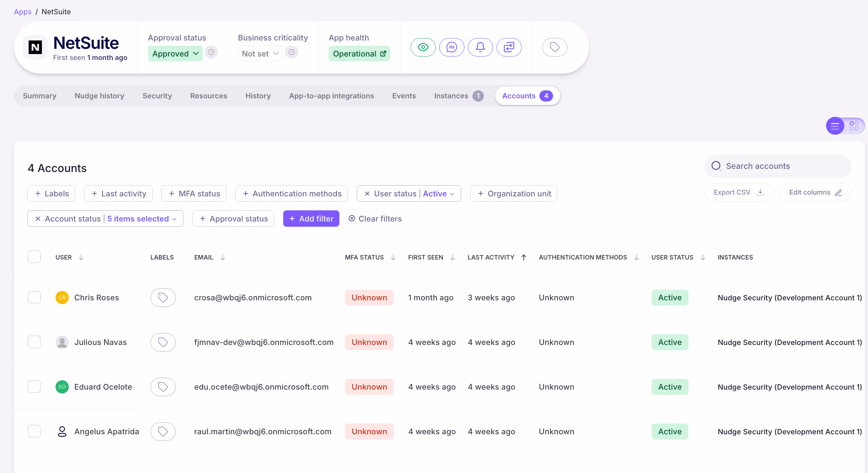Switch to the Security tab
This screenshot has height=473, width=868.
click(157, 96)
